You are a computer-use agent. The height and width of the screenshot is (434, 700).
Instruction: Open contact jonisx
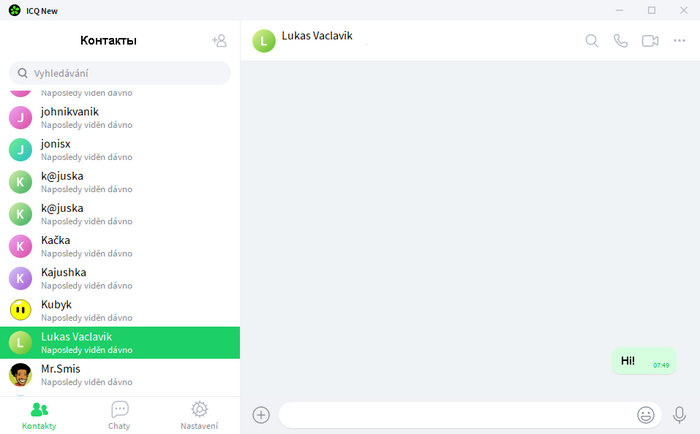pyautogui.click(x=120, y=150)
